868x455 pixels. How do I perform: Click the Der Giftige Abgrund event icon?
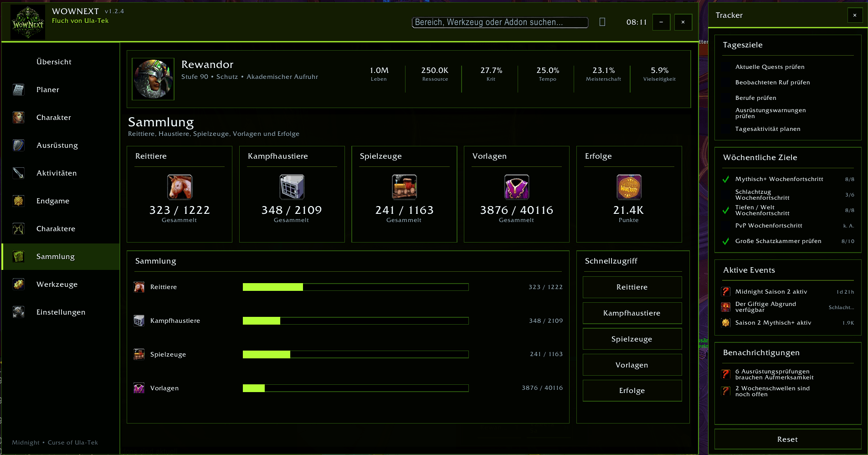[x=726, y=307]
